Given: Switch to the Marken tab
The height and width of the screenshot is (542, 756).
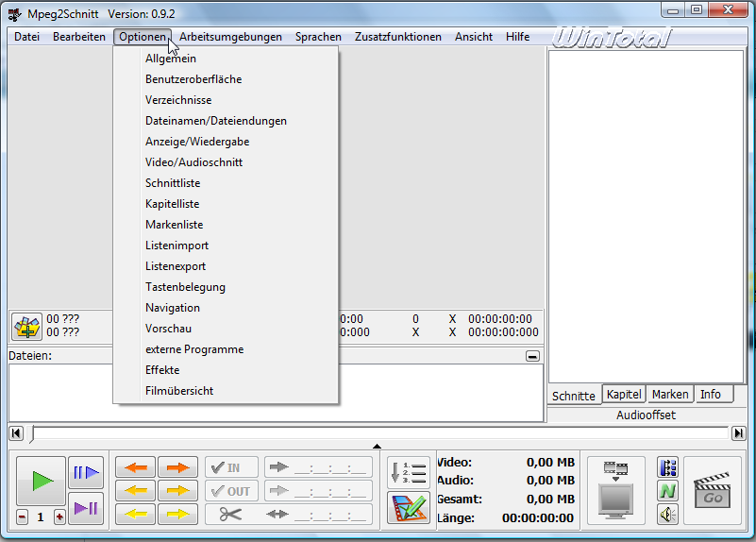Looking at the screenshot, I should 670,394.
